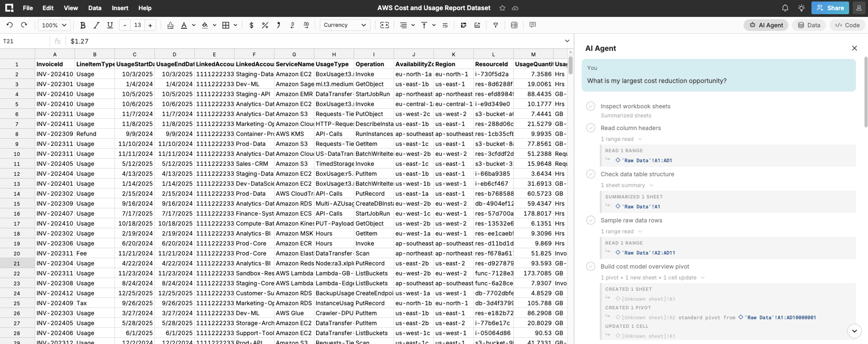Collapse the pivot step details expander
This screenshot has height=344, width=868.
(x=653, y=278)
